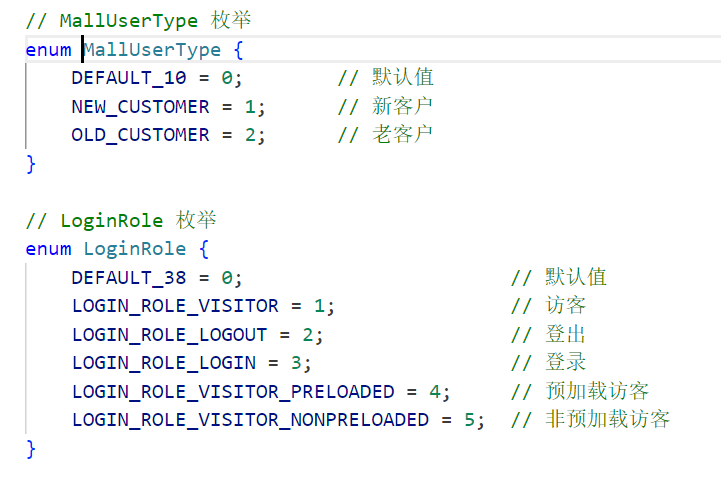Screen dimensions: 721x478
Task: Click the LoginRole comment line
Action: (121, 221)
